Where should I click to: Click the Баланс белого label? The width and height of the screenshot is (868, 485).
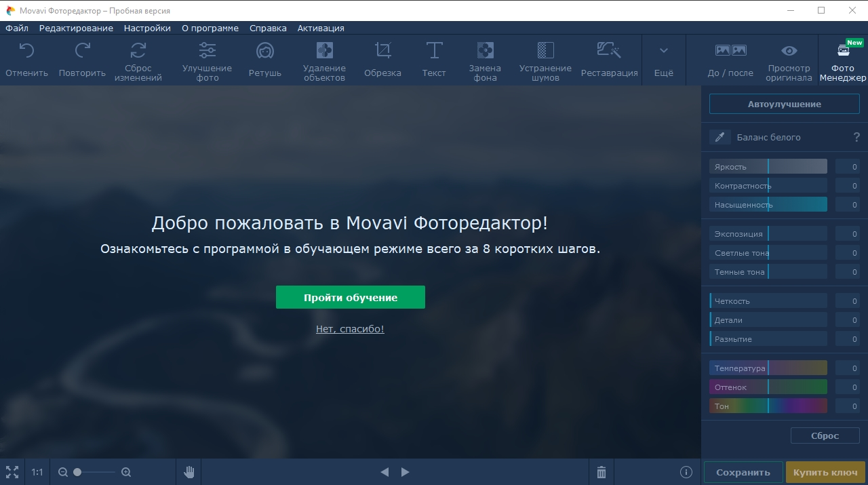[768, 137]
